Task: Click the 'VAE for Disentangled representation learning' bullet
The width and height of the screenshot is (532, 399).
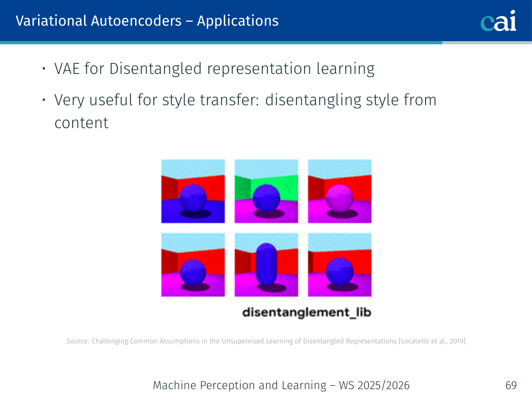Action: click(214, 69)
